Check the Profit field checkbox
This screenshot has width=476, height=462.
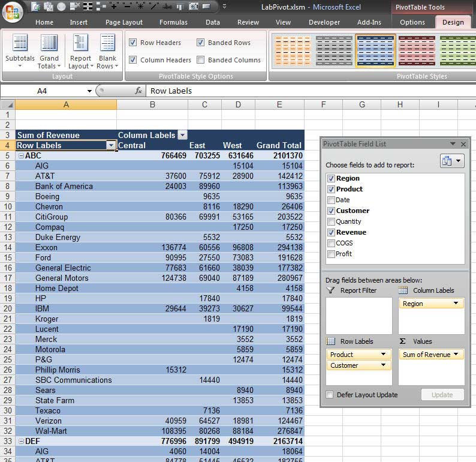click(x=332, y=254)
